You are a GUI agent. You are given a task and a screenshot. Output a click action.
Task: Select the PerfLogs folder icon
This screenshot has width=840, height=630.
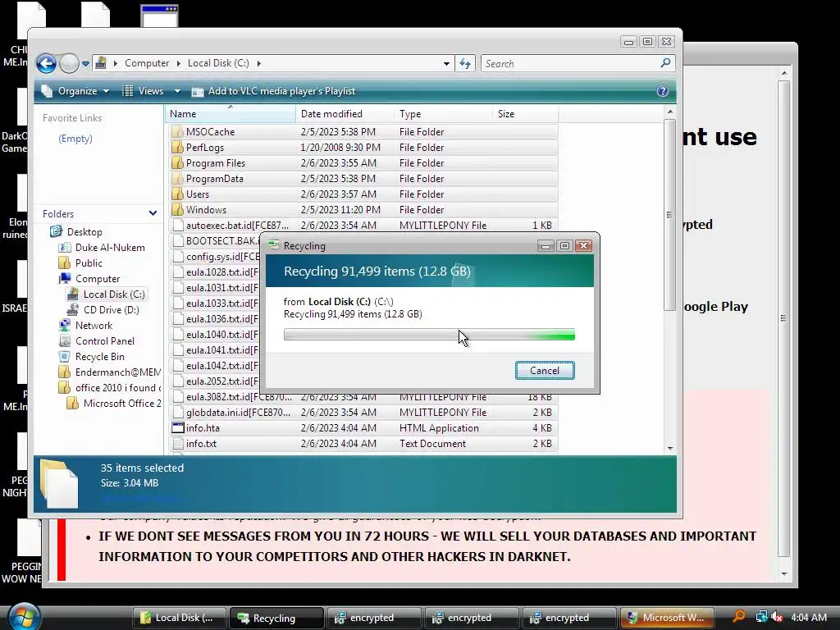177,148
